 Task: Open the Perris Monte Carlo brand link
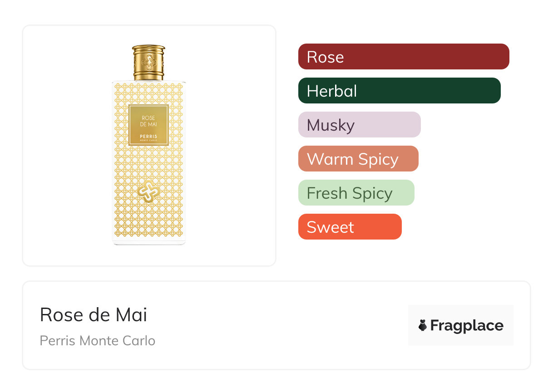click(x=98, y=341)
